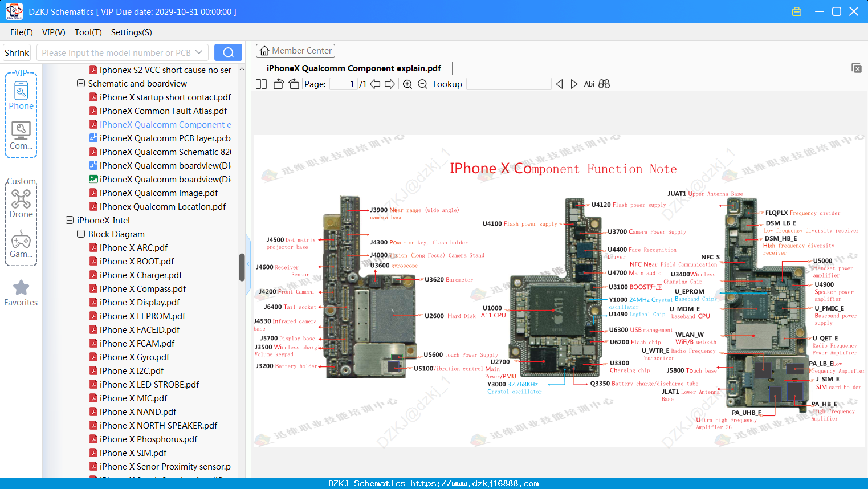Open iPhone X FCAM.pdf
Screen dimensions: 868x489
coord(137,344)
